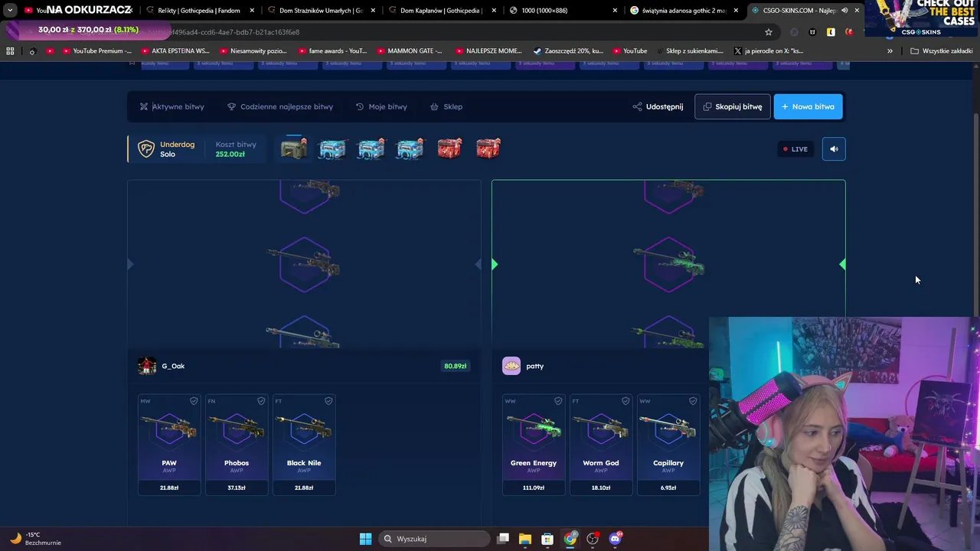Select the third blue case icon
The image size is (980, 551).
[x=410, y=148]
